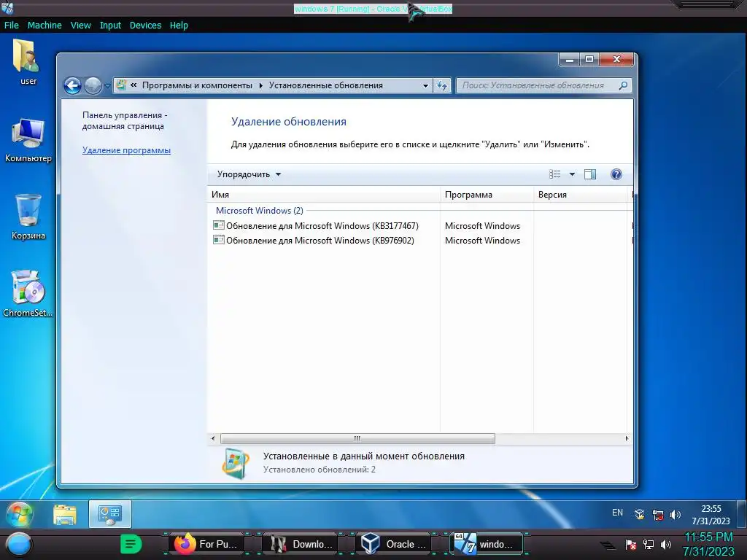Click the change view icon

pos(554,174)
